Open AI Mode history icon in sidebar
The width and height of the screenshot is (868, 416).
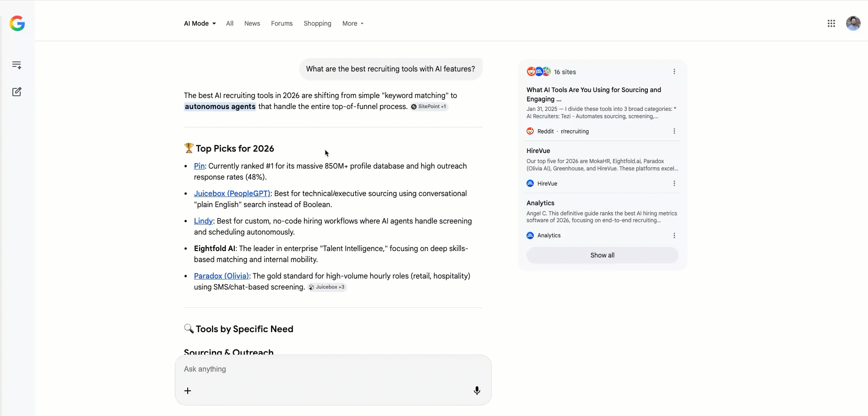[17, 65]
